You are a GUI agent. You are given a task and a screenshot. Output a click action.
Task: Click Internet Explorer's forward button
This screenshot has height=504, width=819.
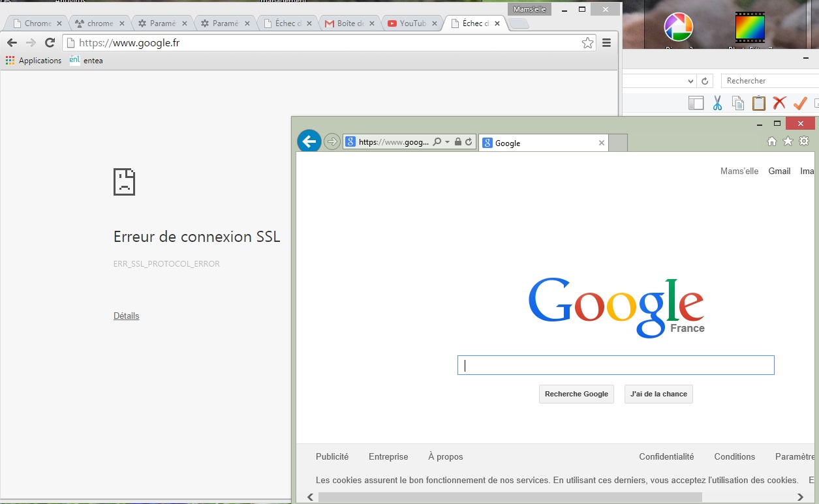coord(332,141)
